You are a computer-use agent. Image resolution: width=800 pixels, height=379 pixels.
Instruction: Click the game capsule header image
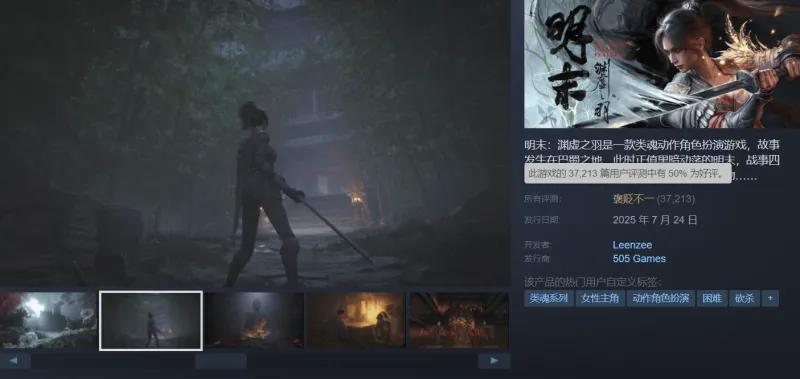tap(662, 64)
